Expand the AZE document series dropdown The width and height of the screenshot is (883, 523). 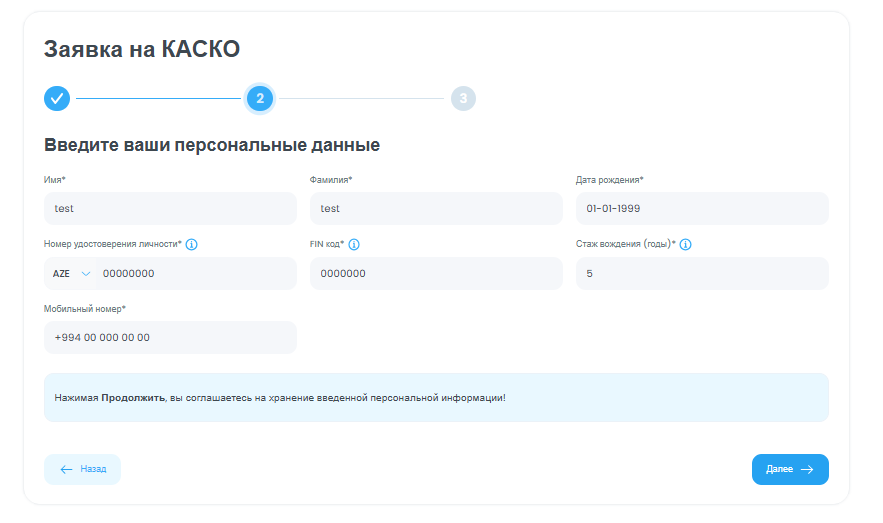pos(71,273)
